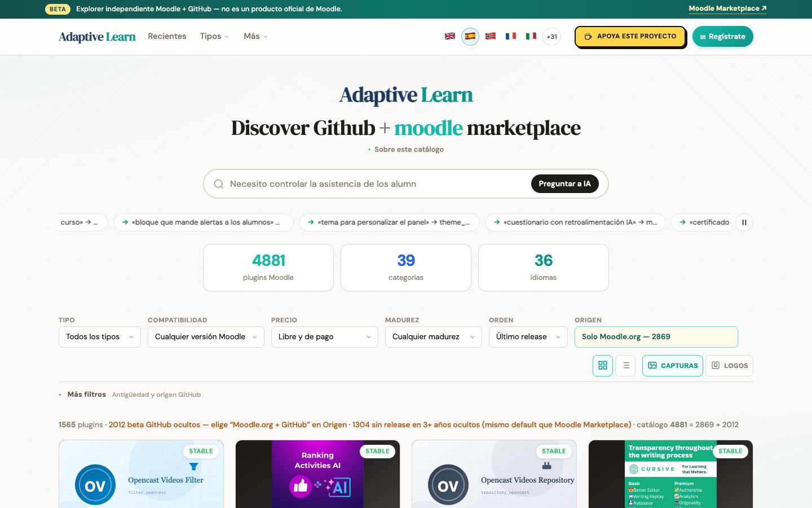Expand Más filtros section
Image resolution: width=812 pixels, height=508 pixels.
tap(86, 395)
